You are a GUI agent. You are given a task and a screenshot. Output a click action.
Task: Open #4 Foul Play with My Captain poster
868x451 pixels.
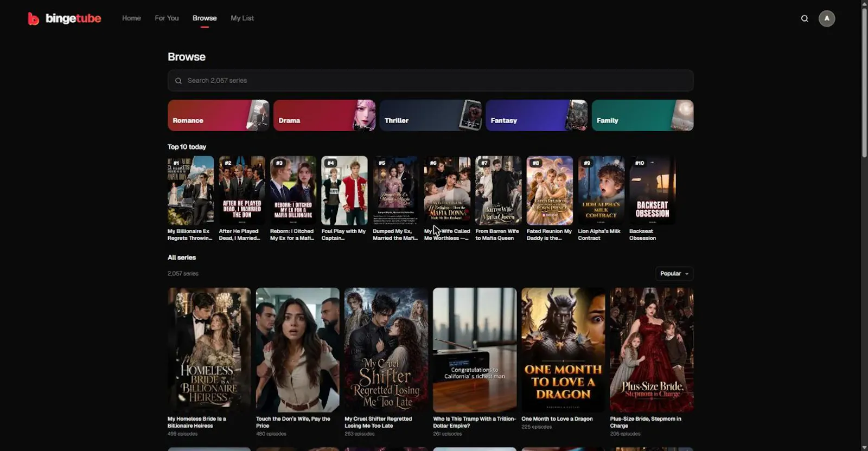click(x=344, y=190)
